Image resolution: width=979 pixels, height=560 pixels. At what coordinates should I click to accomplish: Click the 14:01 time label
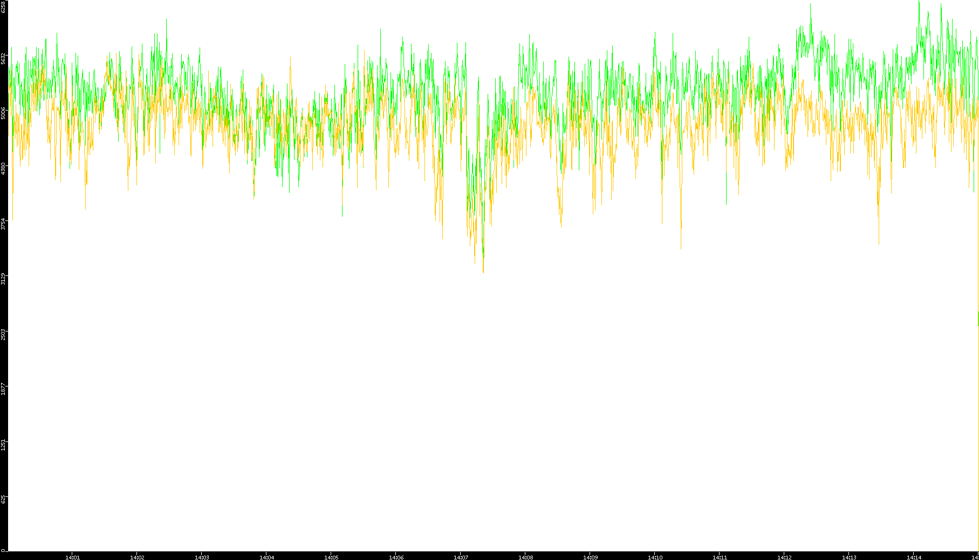pyautogui.click(x=72, y=557)
